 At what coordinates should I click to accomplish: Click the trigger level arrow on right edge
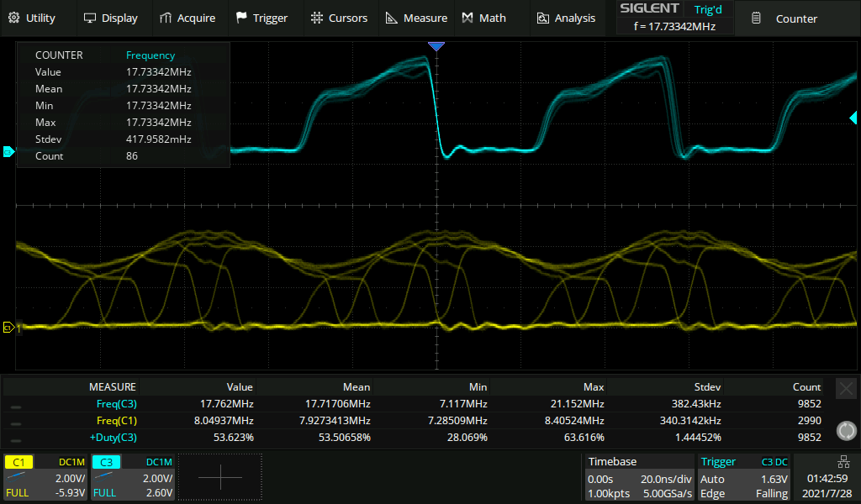tap(853, 119)
